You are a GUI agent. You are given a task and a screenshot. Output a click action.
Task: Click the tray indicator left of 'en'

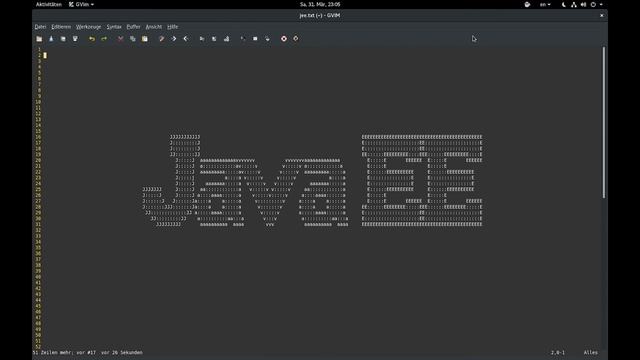point(527,4)
